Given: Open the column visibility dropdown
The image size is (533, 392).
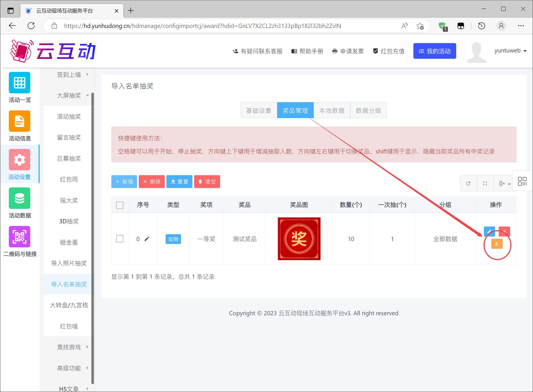Looking at the screenshot, I should pyautogui.click(x=504, y=183).
